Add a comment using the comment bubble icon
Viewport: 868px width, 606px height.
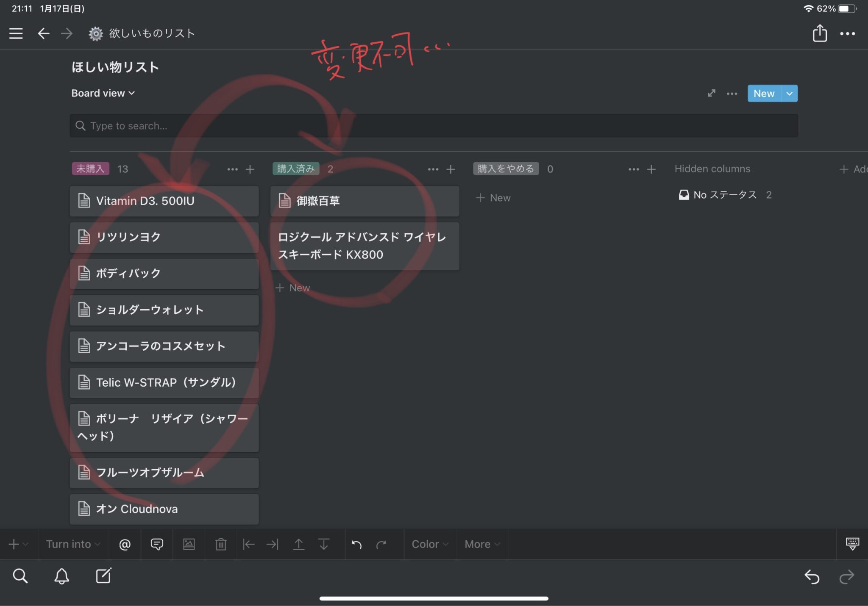click(x=156, y=544)
